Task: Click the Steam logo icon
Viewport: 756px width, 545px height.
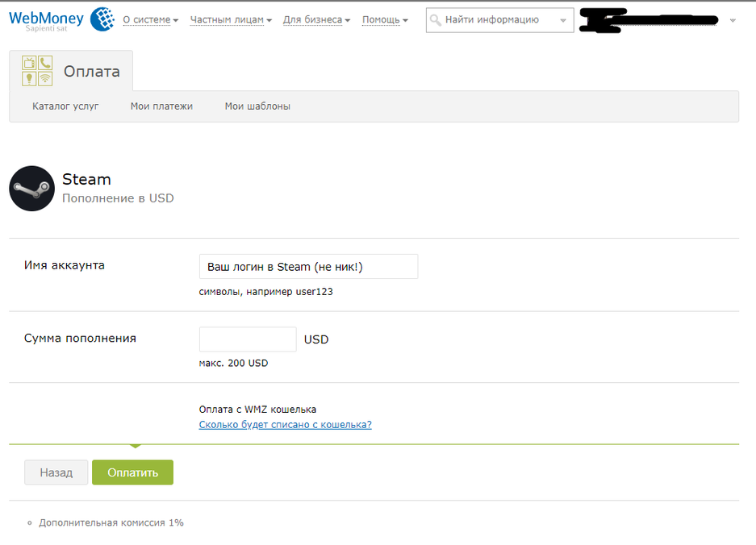Action: (31, 189)
